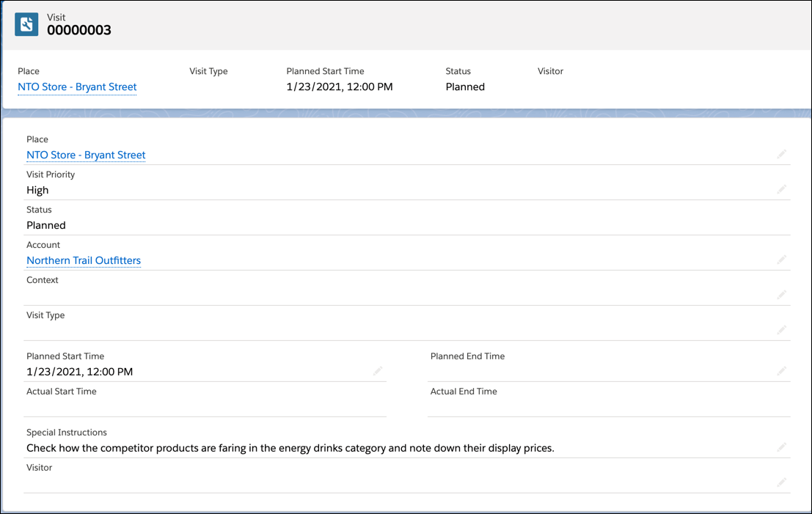This screenshot has width=812, height=514.
Task: Select the Status field value Planned
Action: tap(45, 225)
